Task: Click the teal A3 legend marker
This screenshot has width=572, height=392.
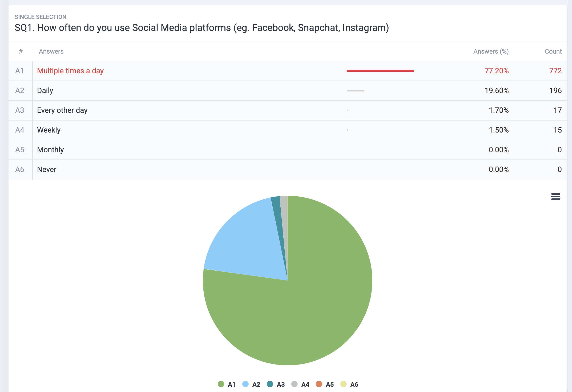Action: 270,384
